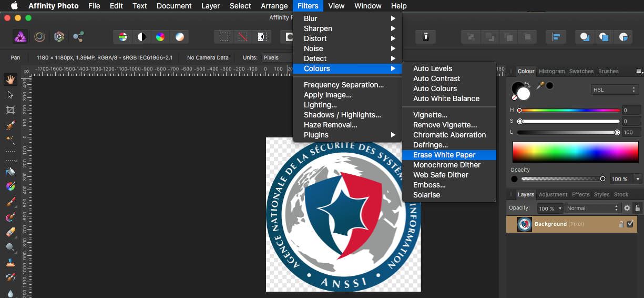Toggle Background layer visibility checkbox
The image size is (644, 298).
click(x=630, y=224)
